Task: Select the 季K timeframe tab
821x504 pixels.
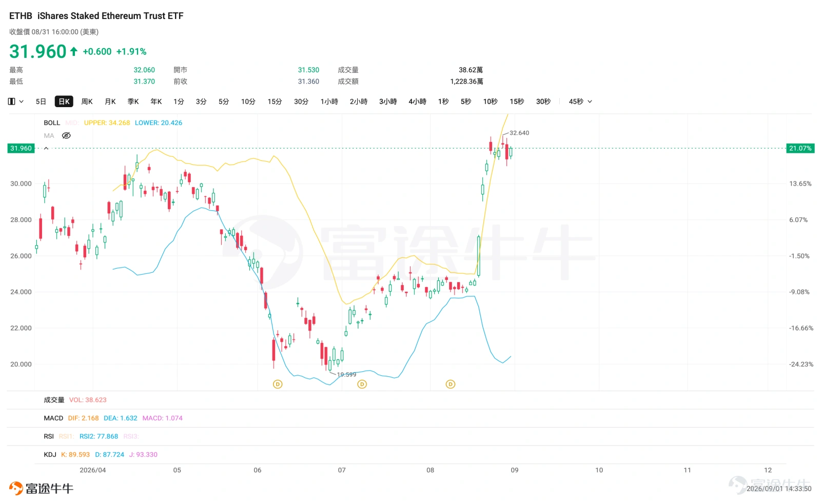Action: tap(133, 102)
